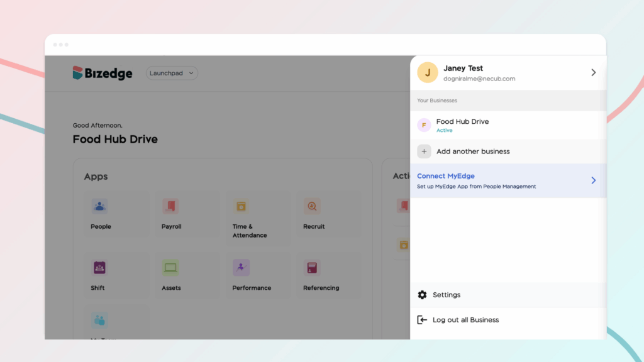
Task: Click the Connect MyEdge link text
Action: (x=446, y=176)
